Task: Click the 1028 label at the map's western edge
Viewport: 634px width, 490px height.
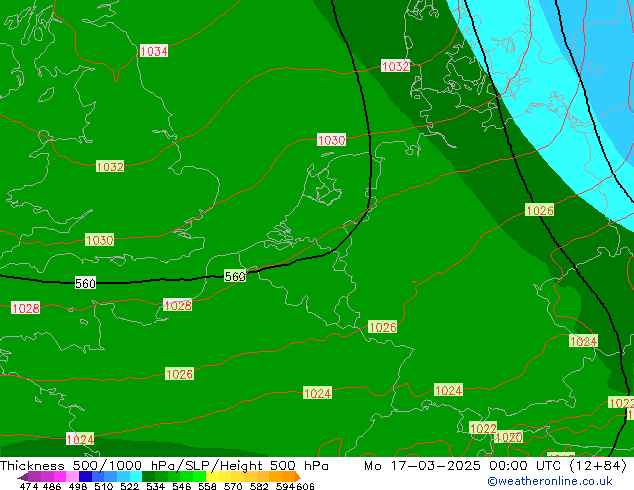Action: tap(26, 308)
